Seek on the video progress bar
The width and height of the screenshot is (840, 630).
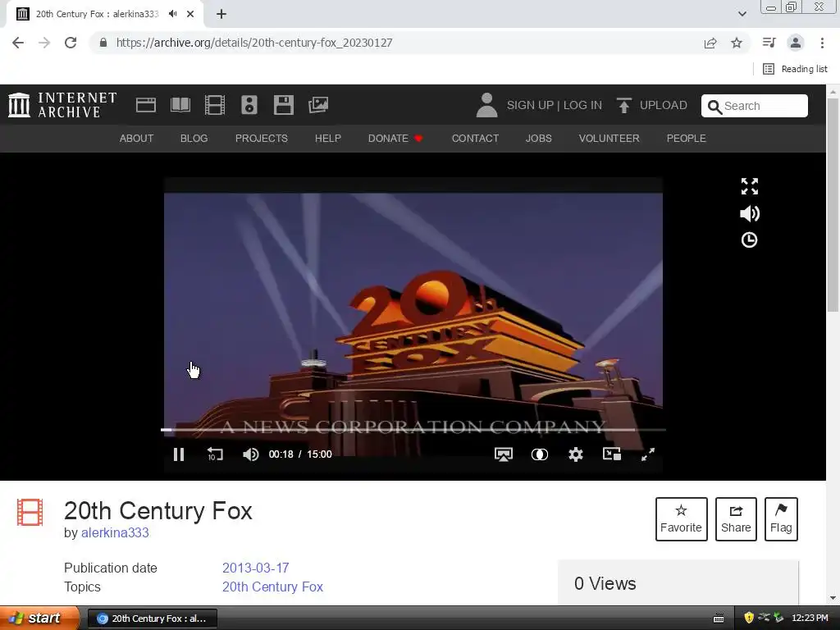[x=413, y=430]
